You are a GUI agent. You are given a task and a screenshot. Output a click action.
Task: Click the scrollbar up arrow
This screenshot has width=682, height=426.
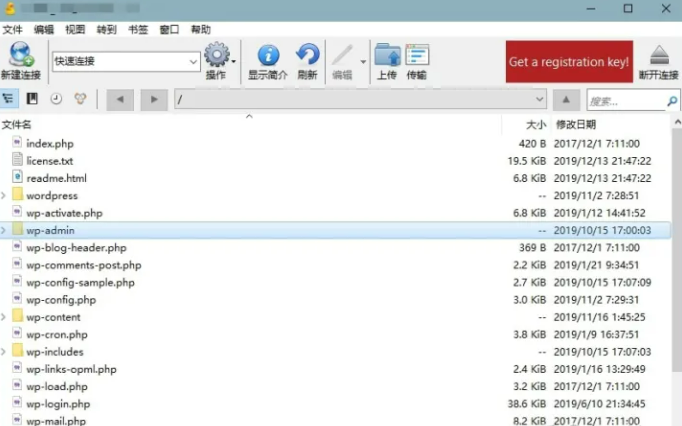pyautogui.click(x=677, y=122)
